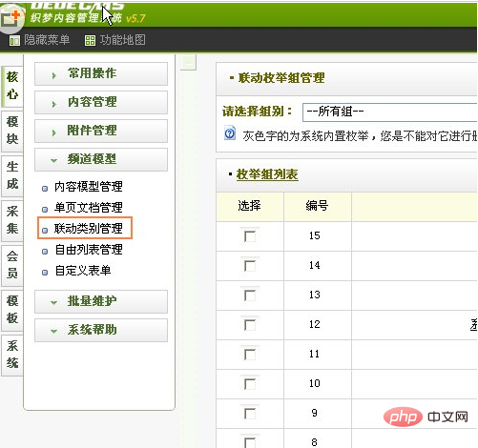
Task: Click the bullet icon beside 内容模型管理
Action: (45, 189)
